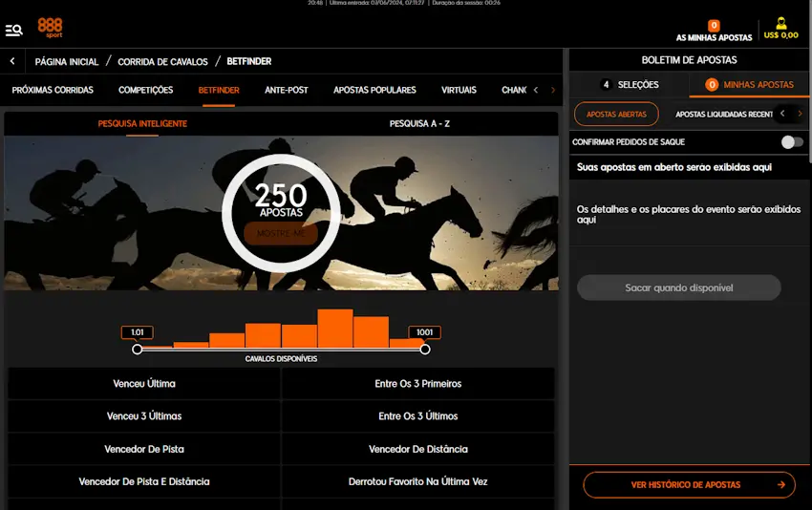Select Apostas Liquidadas Recentemente filter
812x510 pixels.
[724, 115]
